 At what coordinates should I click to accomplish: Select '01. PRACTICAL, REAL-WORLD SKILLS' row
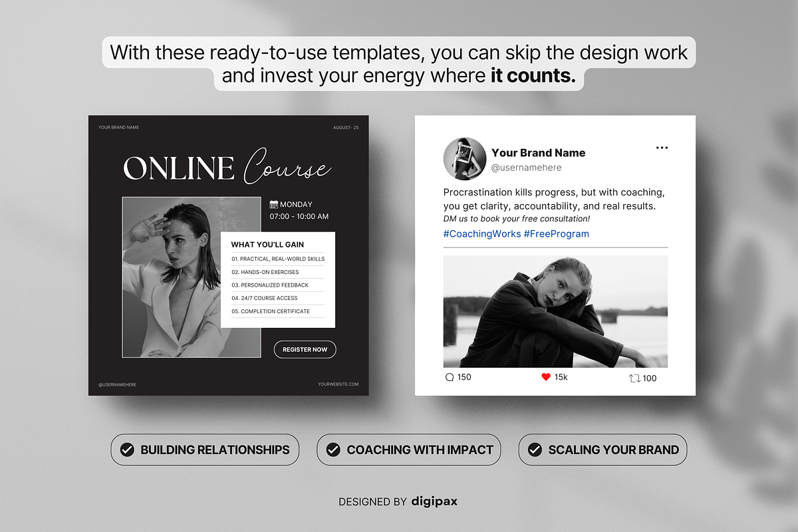pyautogui.click(x=278, y=259)
